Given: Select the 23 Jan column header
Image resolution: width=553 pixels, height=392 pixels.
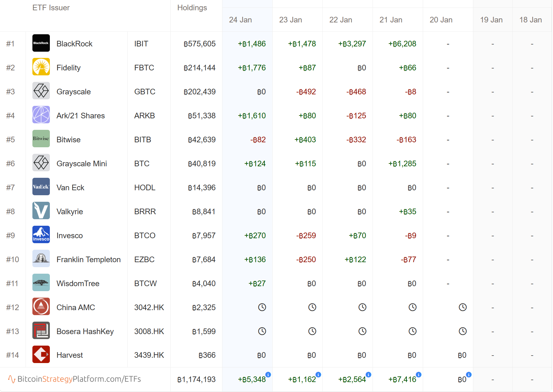Looking at the screenshot, I should (x=291, y=20).
